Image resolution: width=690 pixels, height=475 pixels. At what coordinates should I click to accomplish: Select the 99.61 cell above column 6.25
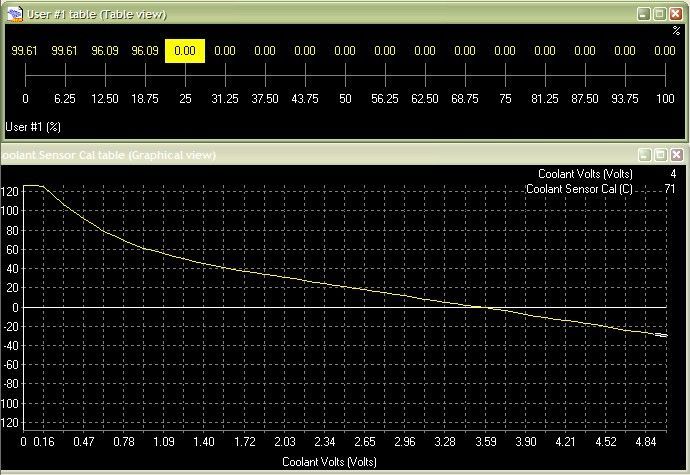pos(65,51)
